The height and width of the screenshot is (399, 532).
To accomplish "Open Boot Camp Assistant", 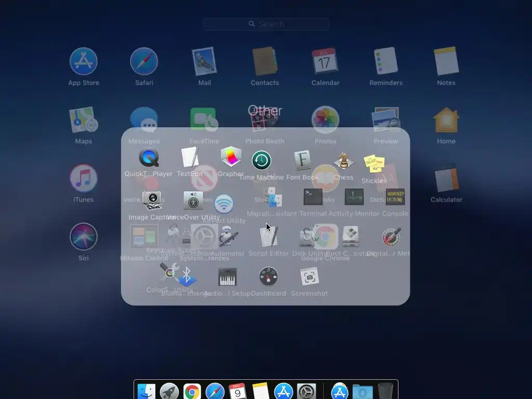I will point(351,236).
